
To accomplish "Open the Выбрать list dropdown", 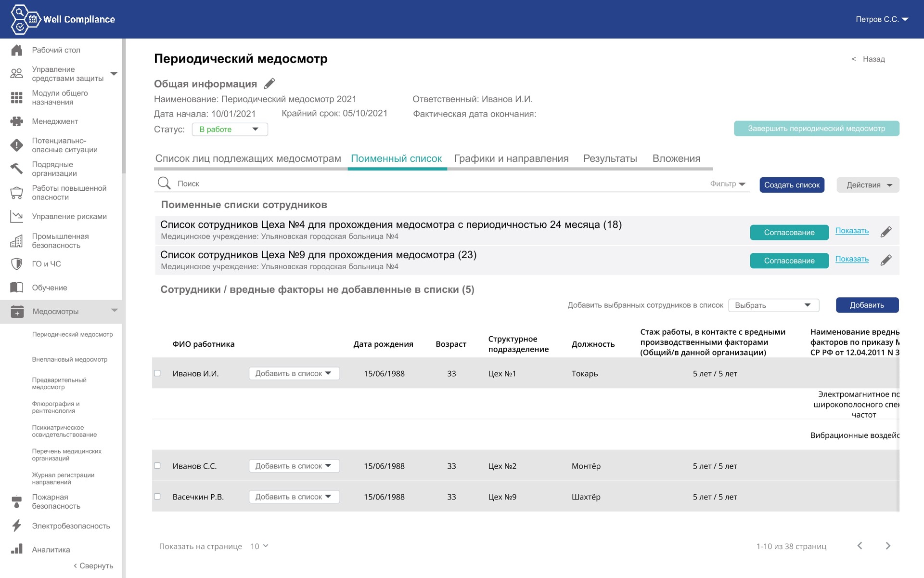I will click(x=773, y=305).
